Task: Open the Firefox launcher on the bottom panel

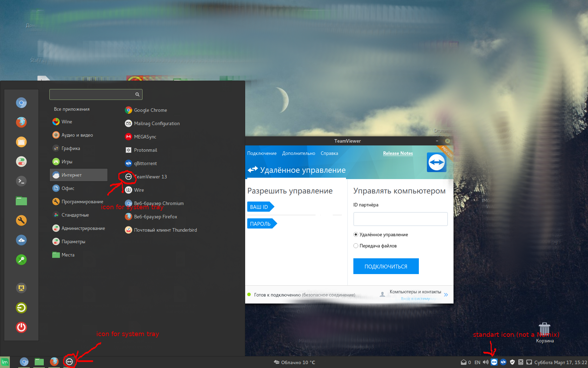Action: (x=54, y=362)
